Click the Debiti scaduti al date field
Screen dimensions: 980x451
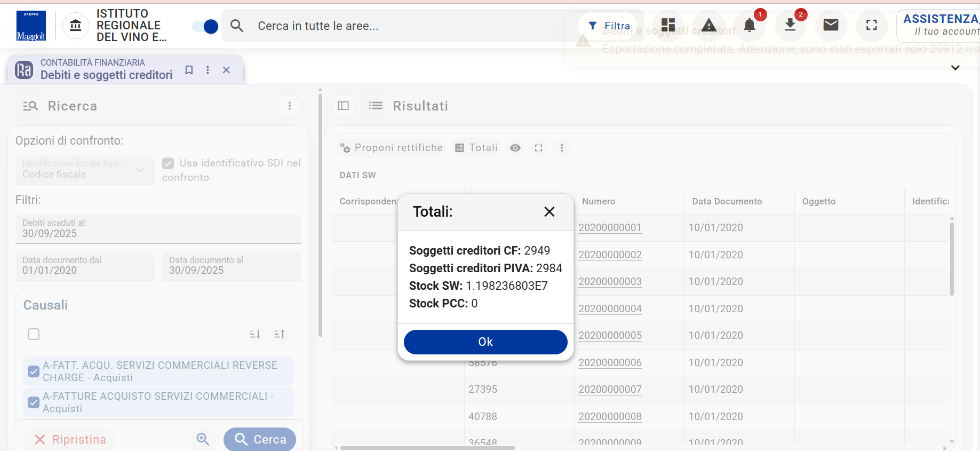click(x=158, y=228)
